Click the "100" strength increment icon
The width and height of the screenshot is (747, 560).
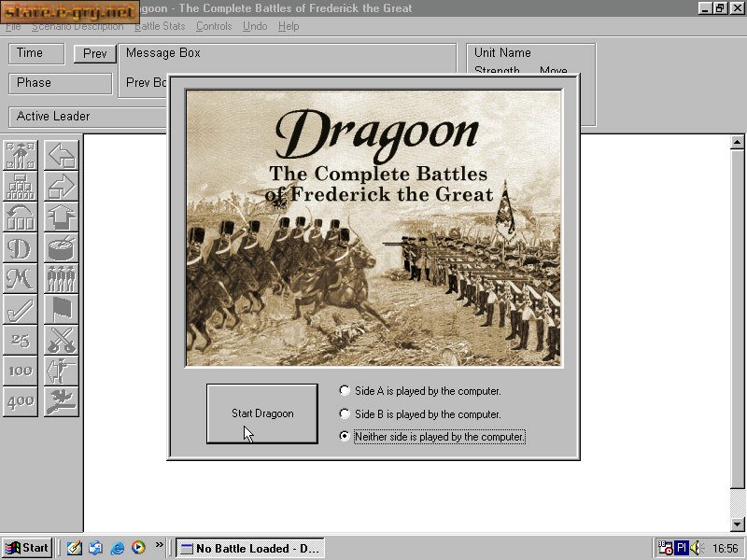click(20, 371)
